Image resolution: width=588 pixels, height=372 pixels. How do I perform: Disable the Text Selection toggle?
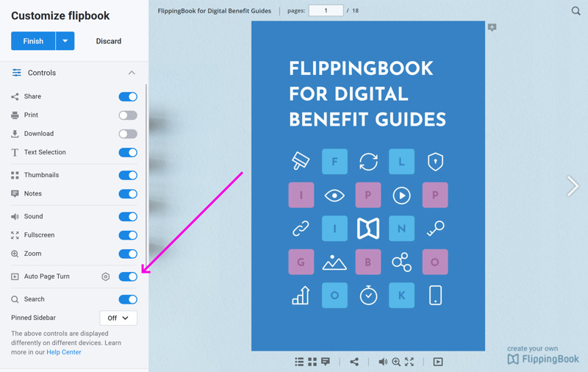tap(128, 153)
